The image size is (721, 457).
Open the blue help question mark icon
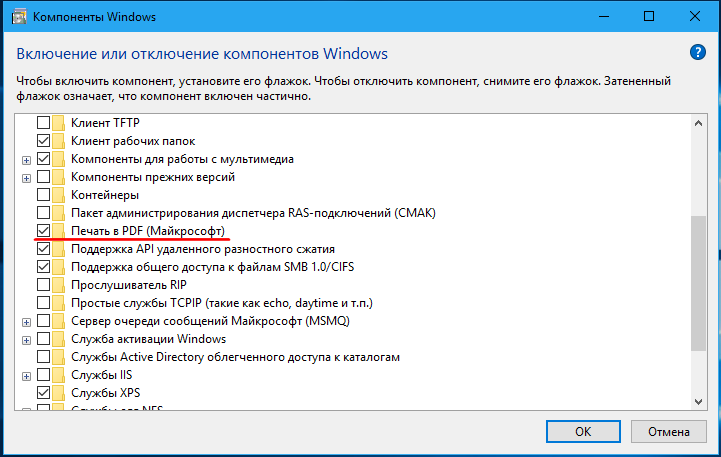698,52
